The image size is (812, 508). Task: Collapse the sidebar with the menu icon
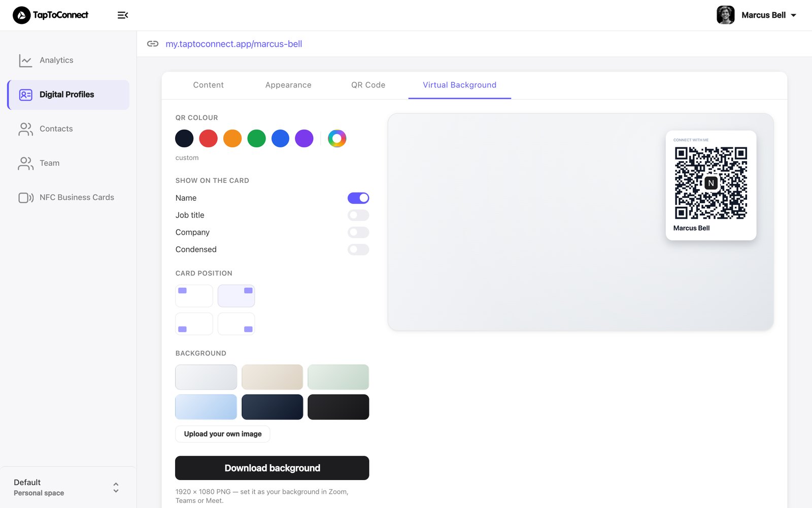tap(123, 15)
